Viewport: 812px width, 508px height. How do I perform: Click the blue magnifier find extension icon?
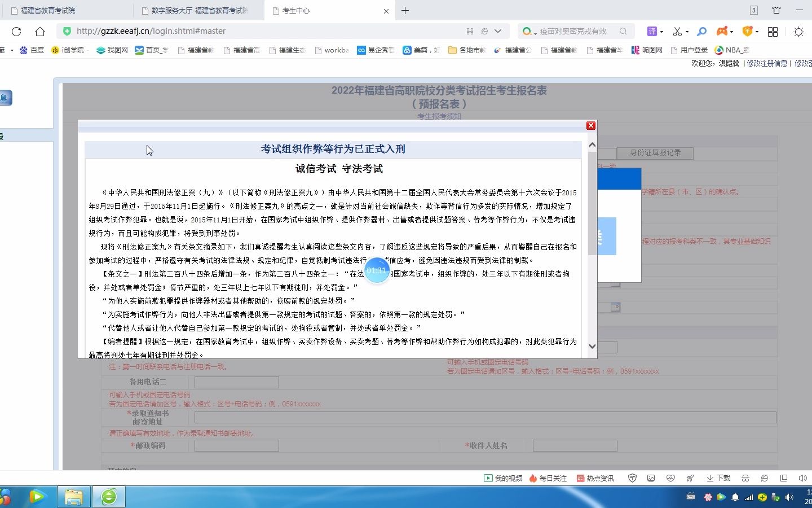click(x=701, y=31)
